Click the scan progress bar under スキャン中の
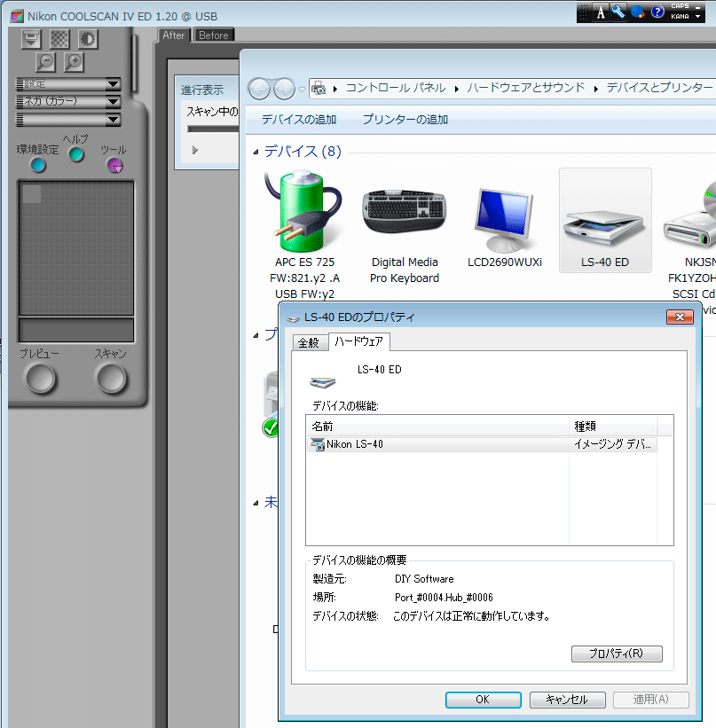This screenshot has width=716, height=728. [213, 129]
